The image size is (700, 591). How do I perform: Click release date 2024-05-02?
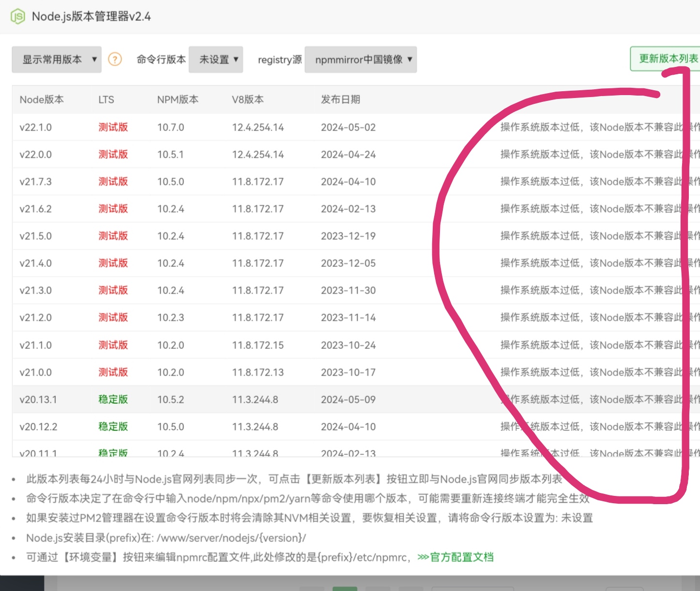pos(348,127)
